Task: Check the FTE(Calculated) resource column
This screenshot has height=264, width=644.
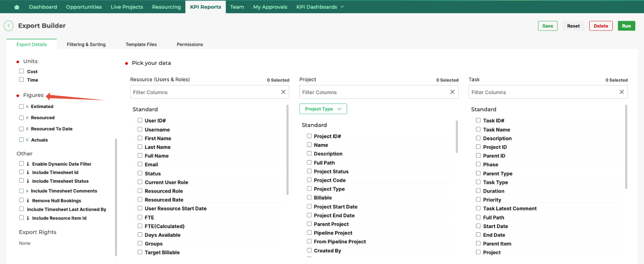Action: pos(140,226)
